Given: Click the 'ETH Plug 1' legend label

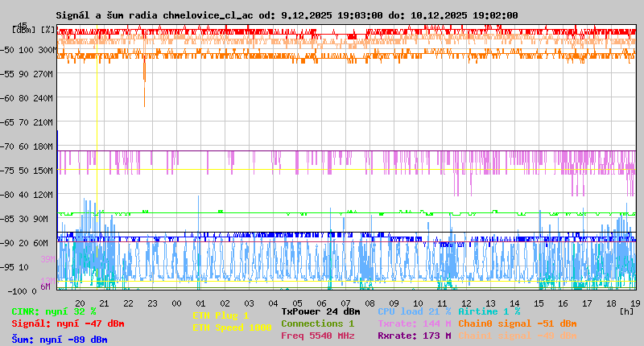Looking at the screenshot, I should click(x=221, y=315).
